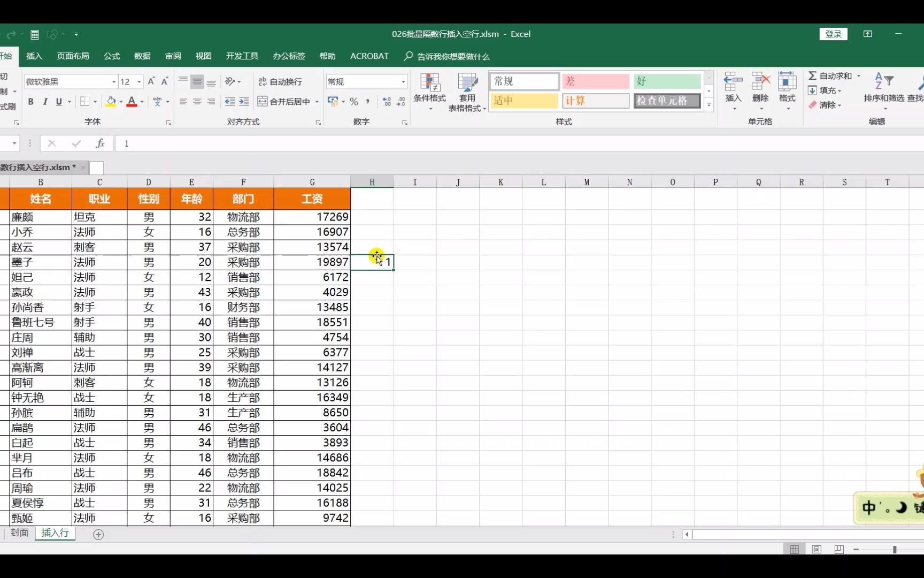The height and width of the screenshot is (578, 924).
Task: Apply 合并后居中 merge and center
Action: click(x=284, y=101)
